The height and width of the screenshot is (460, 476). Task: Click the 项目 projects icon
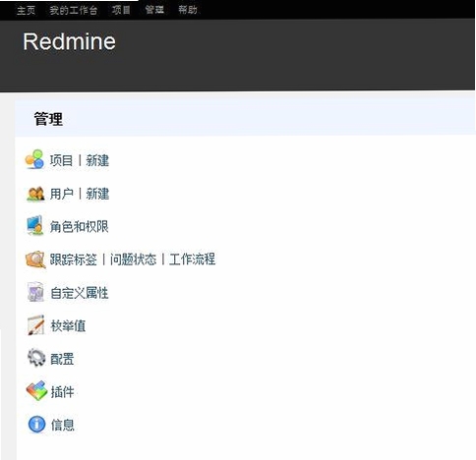tap(34, 159)
